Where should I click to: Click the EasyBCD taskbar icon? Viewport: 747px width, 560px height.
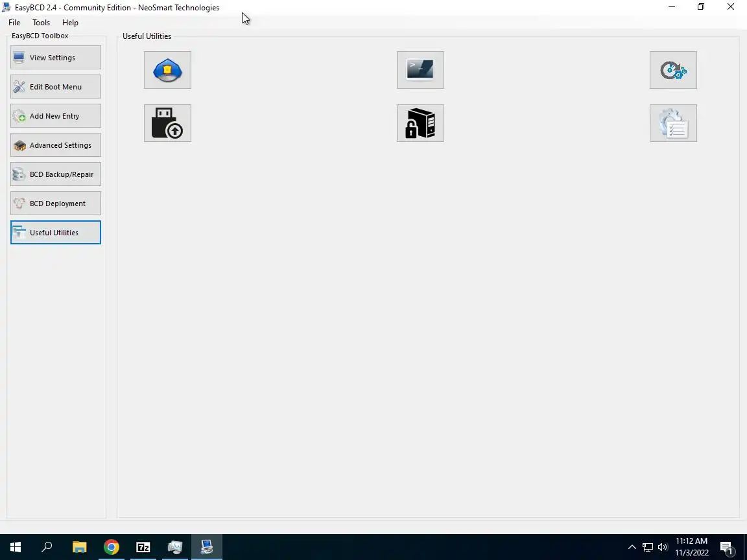pyautogui.click(x=207, y=547)
